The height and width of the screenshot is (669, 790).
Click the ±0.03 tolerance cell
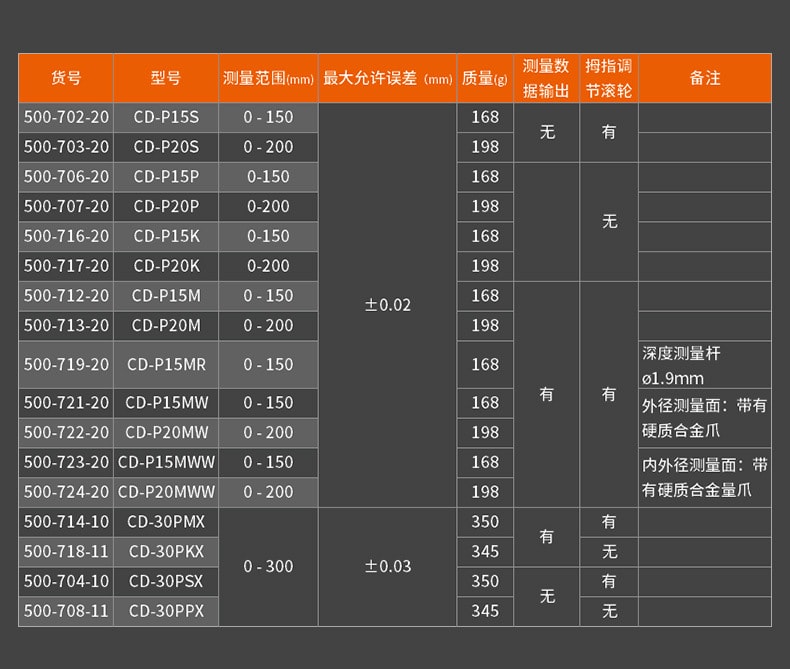coord(387,566)
